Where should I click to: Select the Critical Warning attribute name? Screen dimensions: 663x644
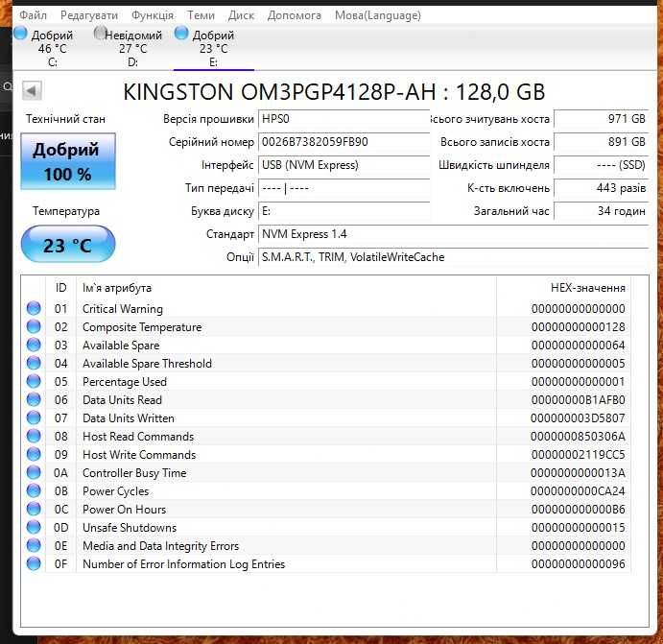coord(123,309)
